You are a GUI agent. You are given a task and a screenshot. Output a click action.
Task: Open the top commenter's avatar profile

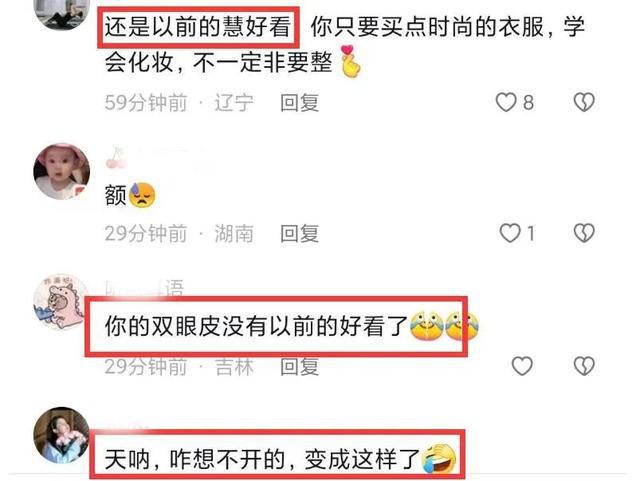(x=62, y=14)
